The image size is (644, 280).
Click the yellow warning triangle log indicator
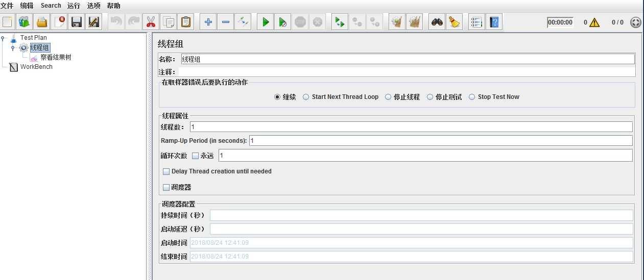[594, 22]
